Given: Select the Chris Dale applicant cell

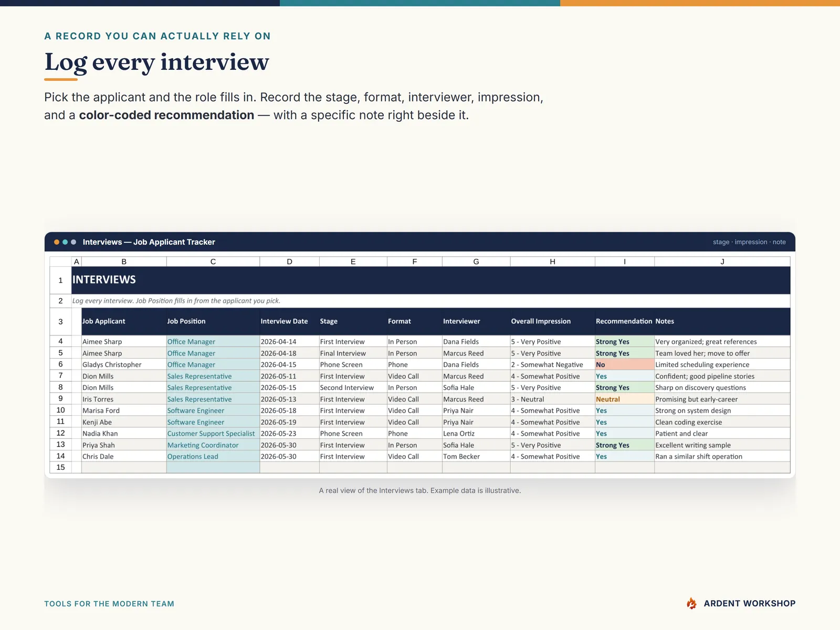Looking at the screenshot, I should pos(124,456).
